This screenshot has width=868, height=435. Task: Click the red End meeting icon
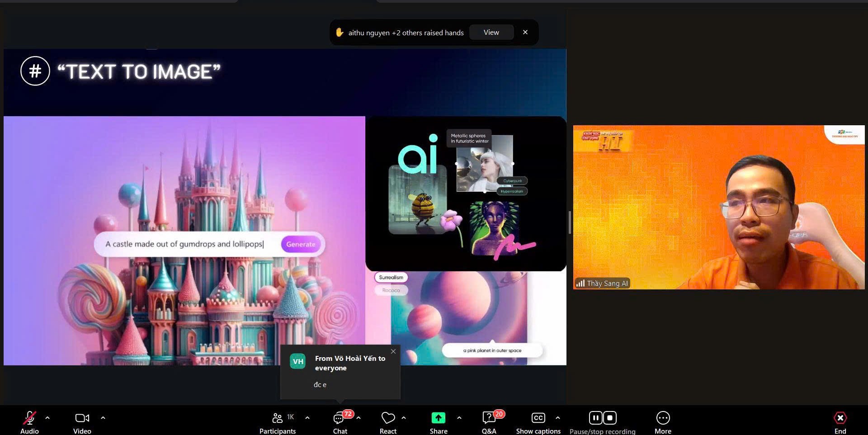pyautogui.click(x=840, y=418)
